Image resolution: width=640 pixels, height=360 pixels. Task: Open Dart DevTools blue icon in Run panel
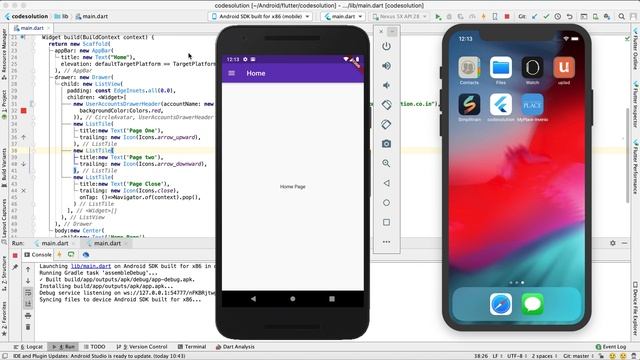pyautogui.click(x=86, y=255)
